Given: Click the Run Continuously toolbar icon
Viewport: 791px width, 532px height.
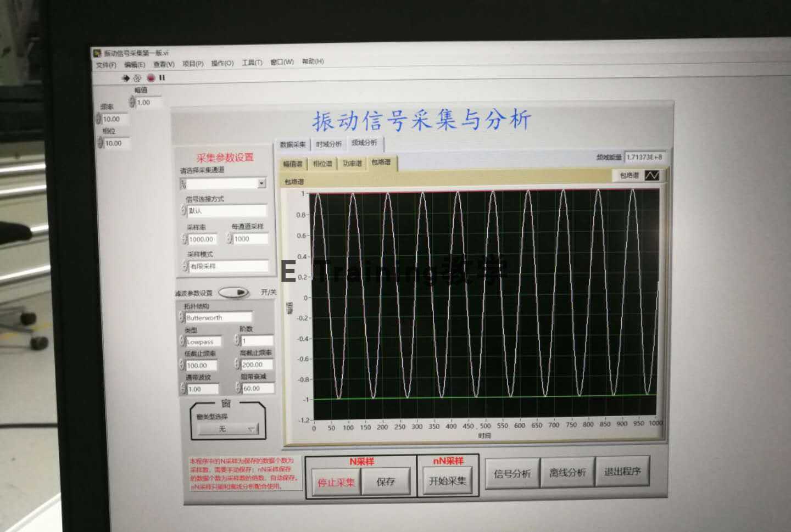Looking at the screenshot, I should click(137, 78).
